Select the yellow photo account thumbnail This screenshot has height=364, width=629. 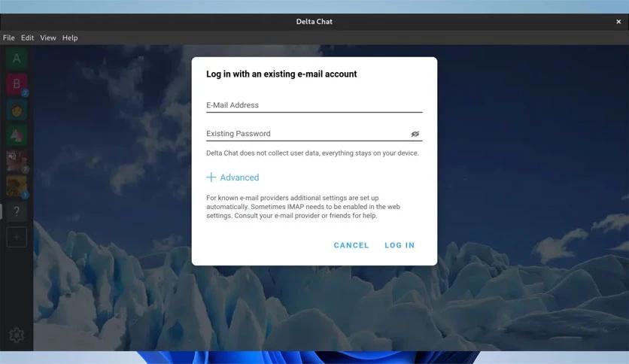pyautogui.click(x=17, y=186)
